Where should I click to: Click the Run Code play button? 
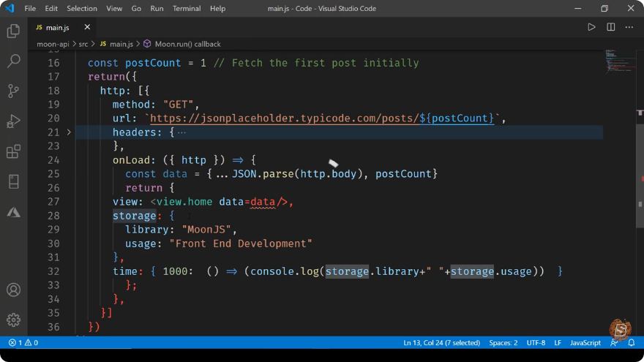(591, 27)
